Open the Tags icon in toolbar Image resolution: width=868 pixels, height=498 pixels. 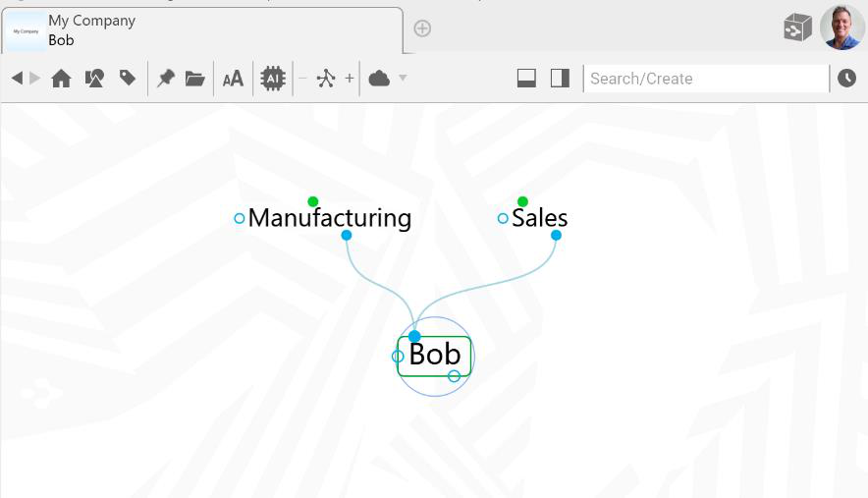point(128,79)
